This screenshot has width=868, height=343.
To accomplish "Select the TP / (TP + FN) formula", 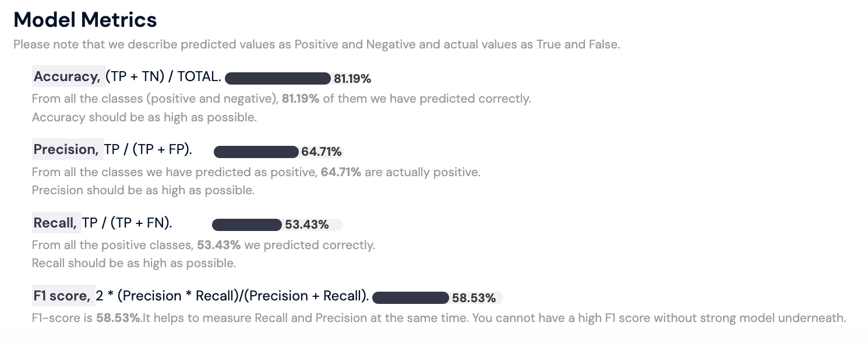I will point(127,223).
